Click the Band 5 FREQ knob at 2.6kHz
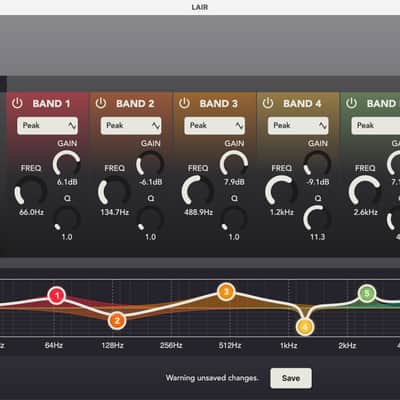 365,192
